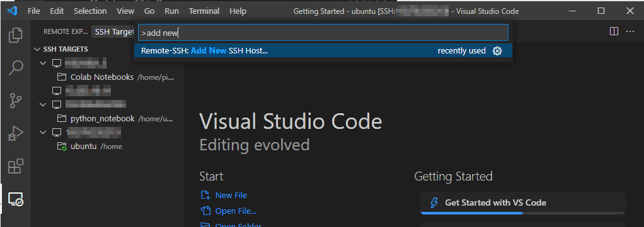
Task: Maximize the VS Code window
Action: click(601, 11)
